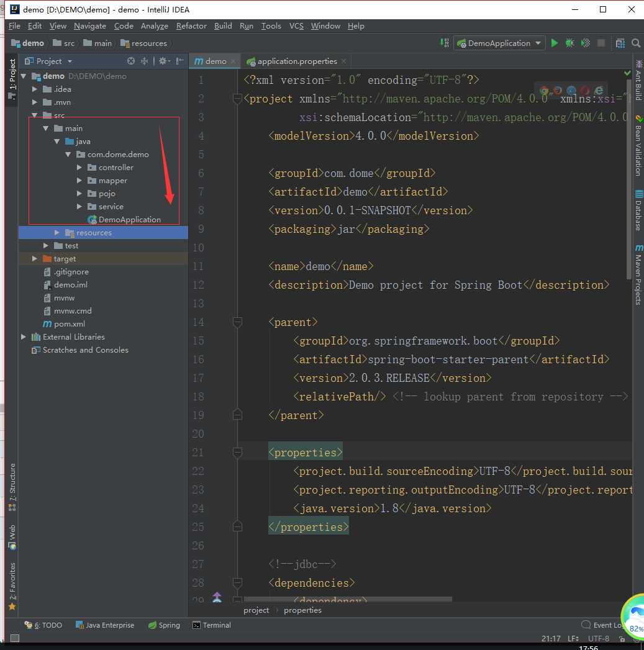
Task: Fold the properties tag block
Action: pyautogui.click(x=238, y=452)
